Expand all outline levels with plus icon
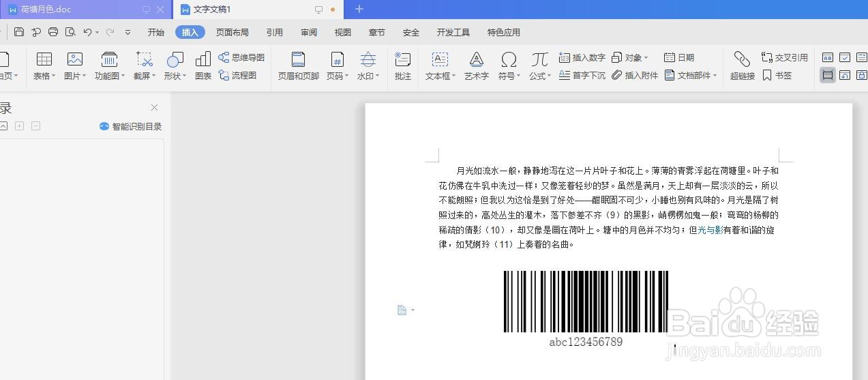 point(20,126)
